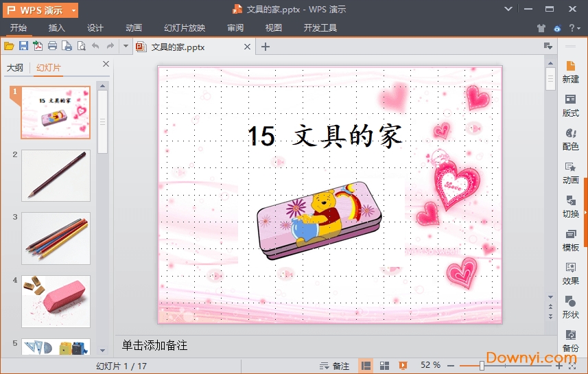Open the 开发工具 ribbon tab

tap(320, 27)
